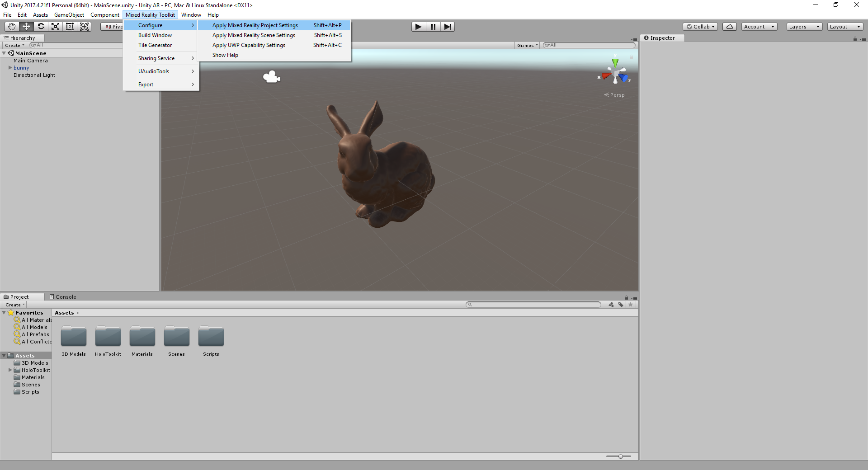Expand the bunny object in Hierarchy
Image resolution: width=868 pixels, height=470 pixels.
10,68
